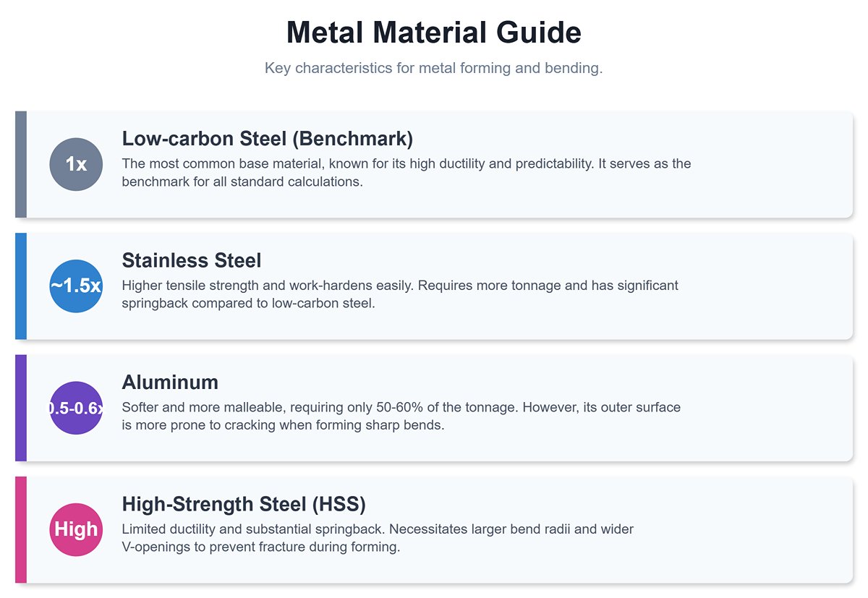Select the purple 0.5-0.6x circle badge
The height and width of the screenshot is (598, 868).
[76, 408]
